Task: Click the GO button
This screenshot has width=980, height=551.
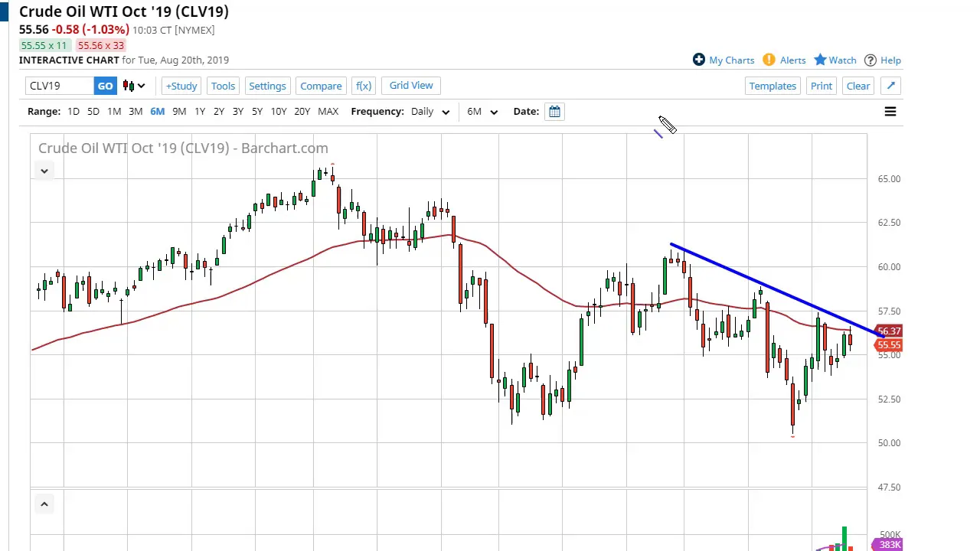Action: tap(105, 86)
